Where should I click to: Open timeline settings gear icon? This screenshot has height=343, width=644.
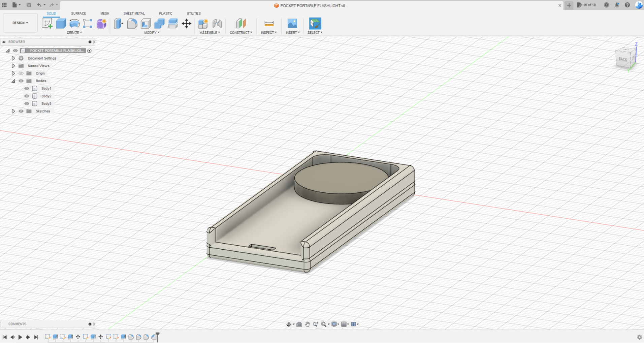[639, 337]
